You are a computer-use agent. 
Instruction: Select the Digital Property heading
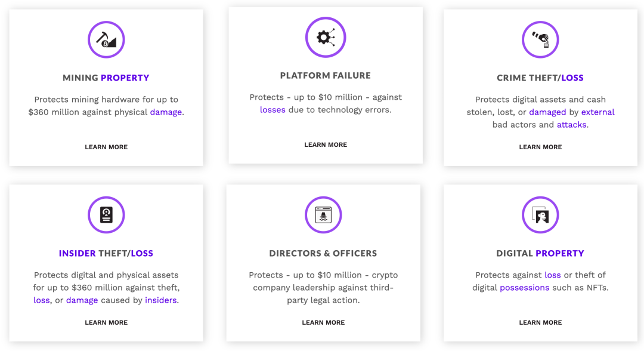click(540, 253)
